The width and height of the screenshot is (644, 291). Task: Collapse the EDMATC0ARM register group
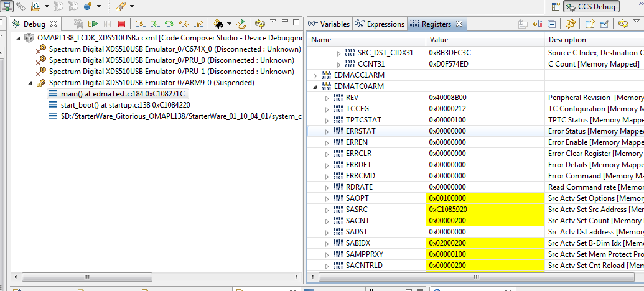pyautogui.click(x=315, y=86)
